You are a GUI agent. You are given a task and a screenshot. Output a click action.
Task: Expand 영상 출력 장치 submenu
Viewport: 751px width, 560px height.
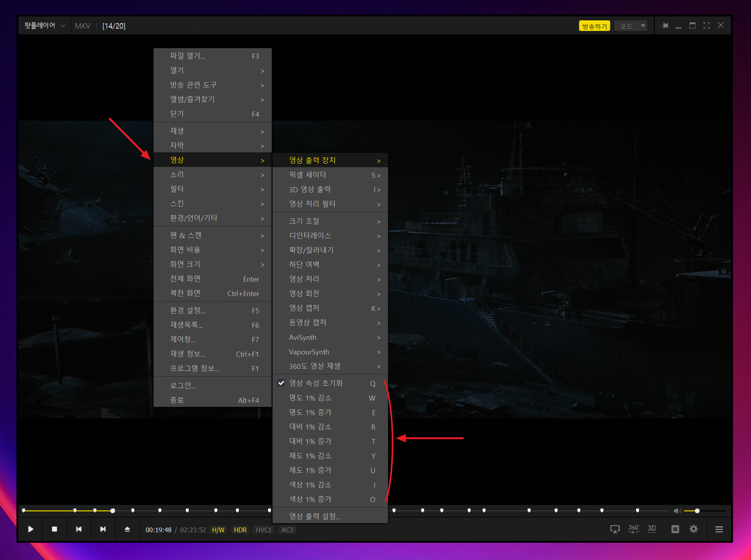[x=330, y=160]
